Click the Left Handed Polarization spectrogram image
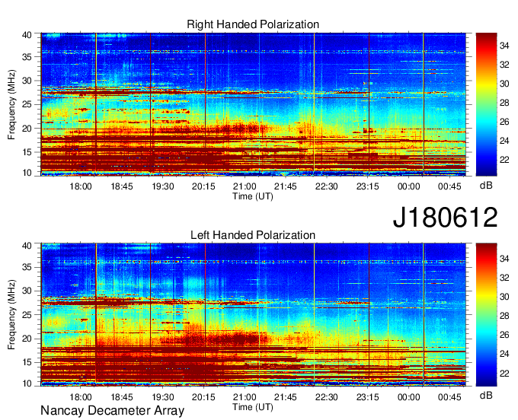 click(x=254, y=314)
